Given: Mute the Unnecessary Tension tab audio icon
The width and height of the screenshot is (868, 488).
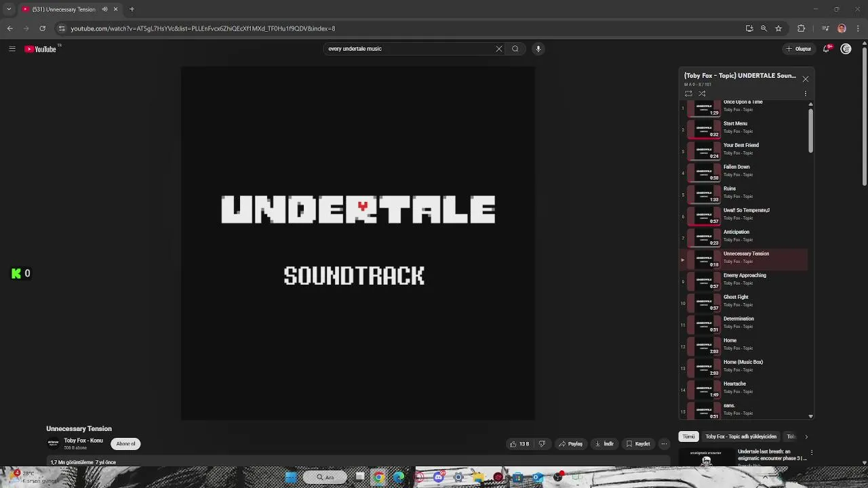Looking at the screenshot, I should [x=104, y=9].
